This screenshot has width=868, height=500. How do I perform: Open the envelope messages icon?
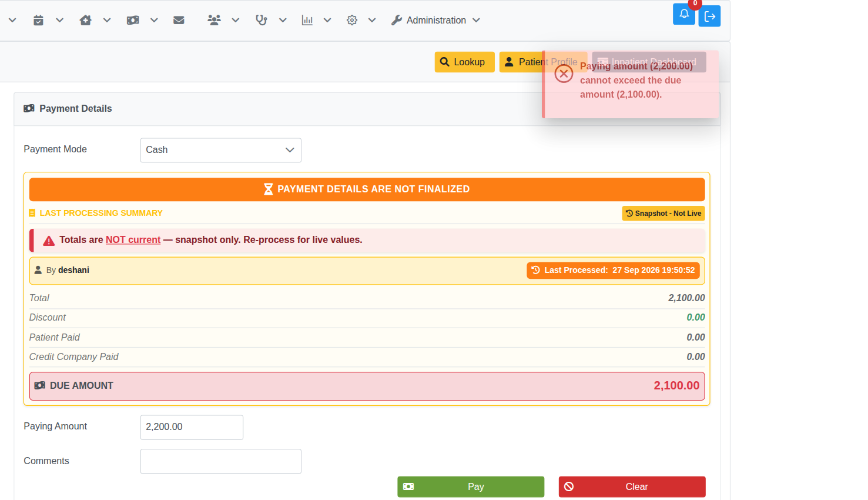tap(179, 20)
